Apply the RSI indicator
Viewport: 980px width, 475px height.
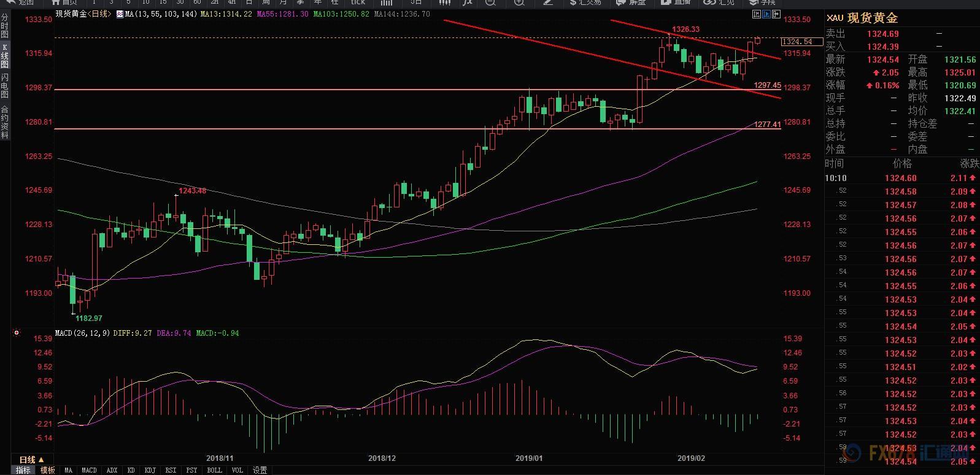click(x=171, y=470)
